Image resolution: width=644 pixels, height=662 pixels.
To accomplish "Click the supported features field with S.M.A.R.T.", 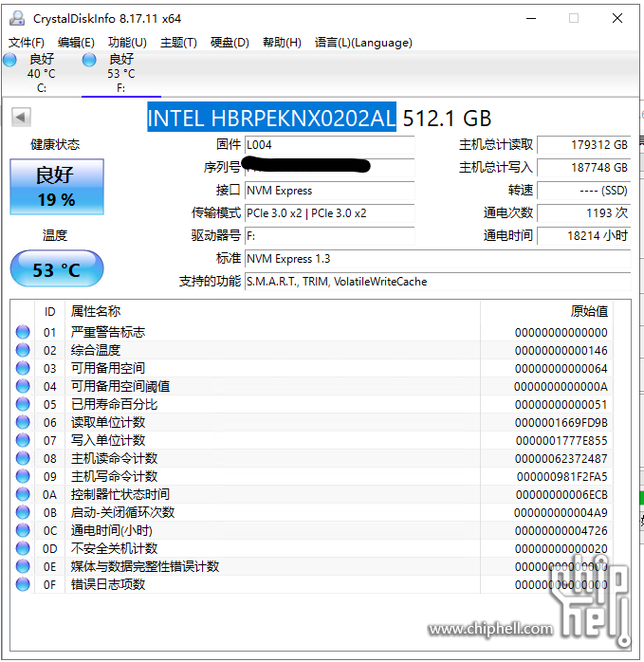I will (x=438, y=282).
